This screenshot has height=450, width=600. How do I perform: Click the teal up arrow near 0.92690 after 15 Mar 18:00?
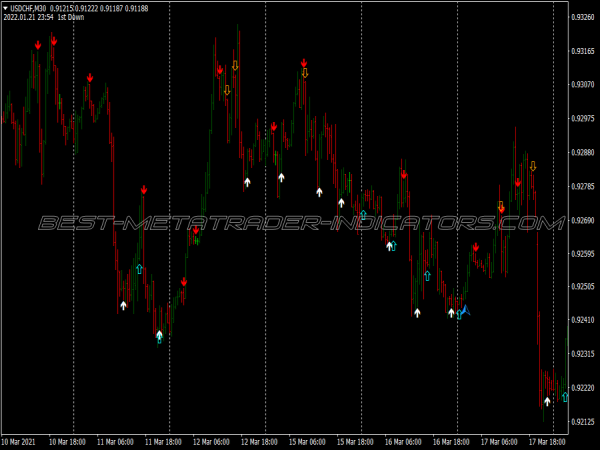pyautogui.click(x=363, y=215)
